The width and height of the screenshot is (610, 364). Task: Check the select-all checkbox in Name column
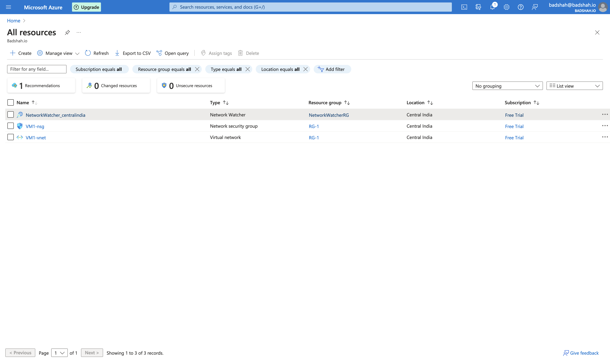click(x=11, y=102)
